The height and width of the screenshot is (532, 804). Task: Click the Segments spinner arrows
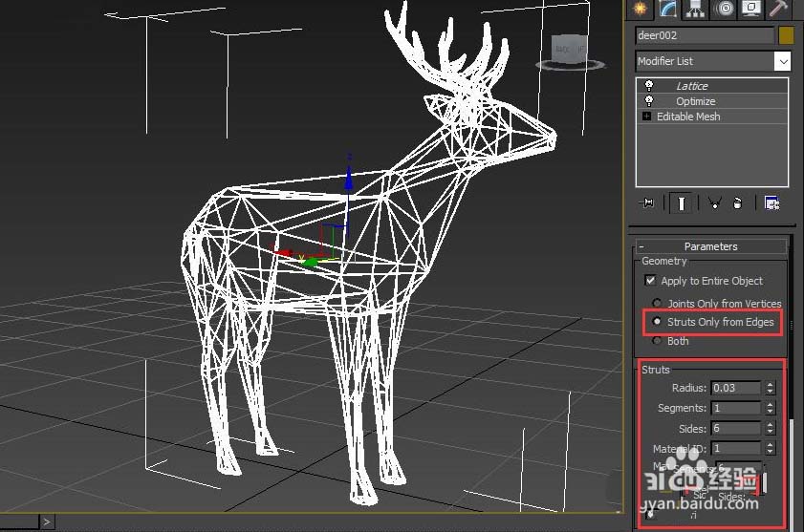pos(770,409)
